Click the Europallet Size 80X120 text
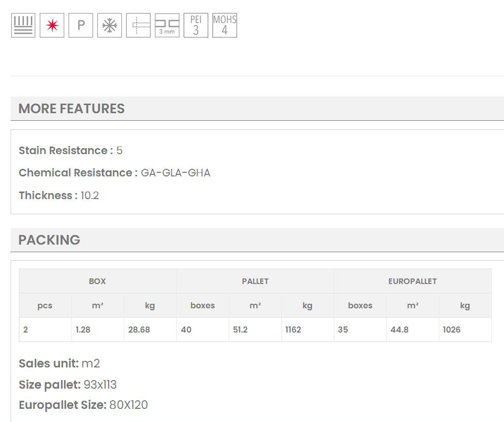The width and height of the screenshot is (504, 422). point(129,405)
